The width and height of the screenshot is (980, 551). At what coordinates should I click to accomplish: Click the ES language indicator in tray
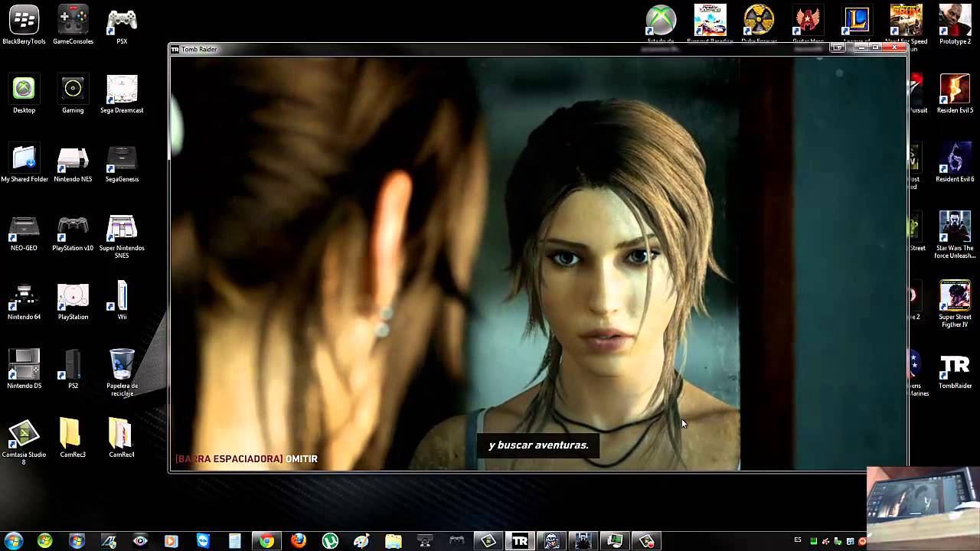tap(798, 540)
